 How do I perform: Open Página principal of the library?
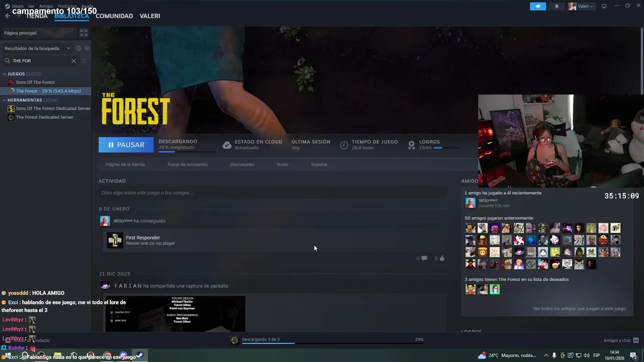click(39, 33)
